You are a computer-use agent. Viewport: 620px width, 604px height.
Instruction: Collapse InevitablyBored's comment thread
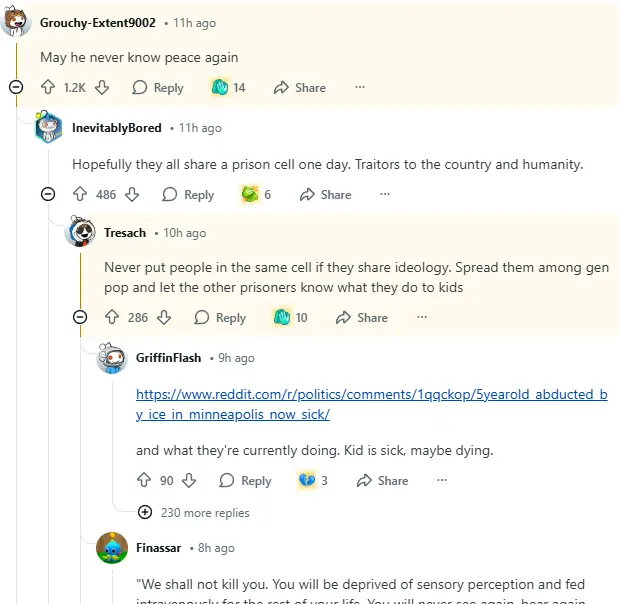click(48, 195)
